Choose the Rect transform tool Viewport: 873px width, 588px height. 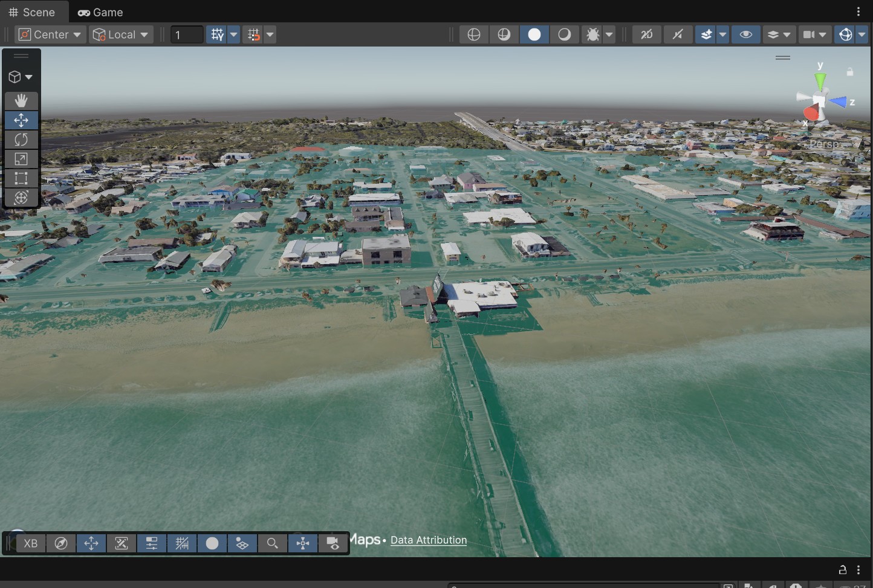pos(21,178)
